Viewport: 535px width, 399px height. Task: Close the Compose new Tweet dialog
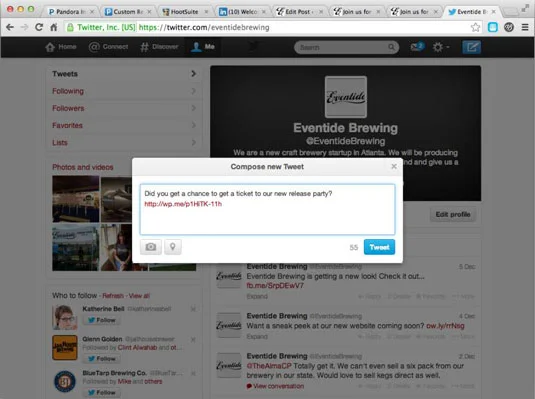point(394,166)
